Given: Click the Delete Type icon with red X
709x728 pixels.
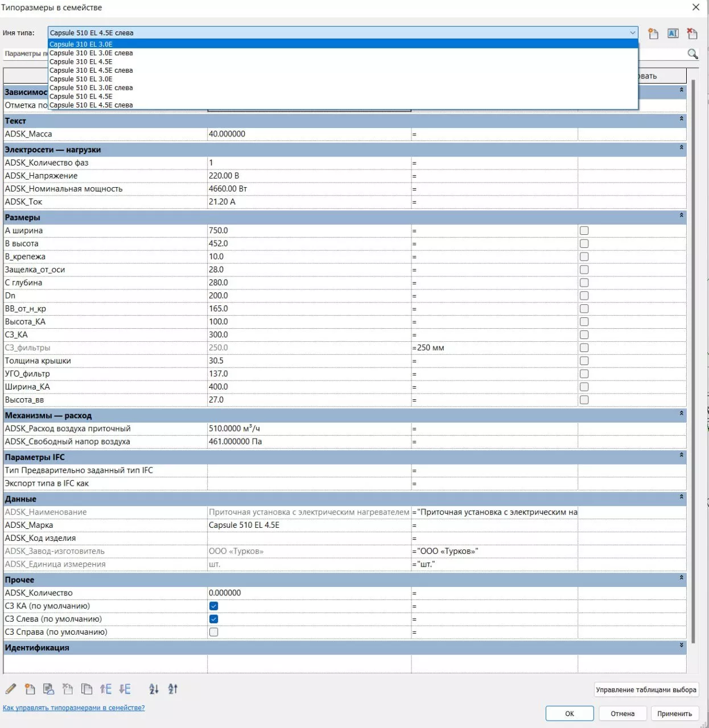Looking at the screenshot, I should (x=692, y=34).
